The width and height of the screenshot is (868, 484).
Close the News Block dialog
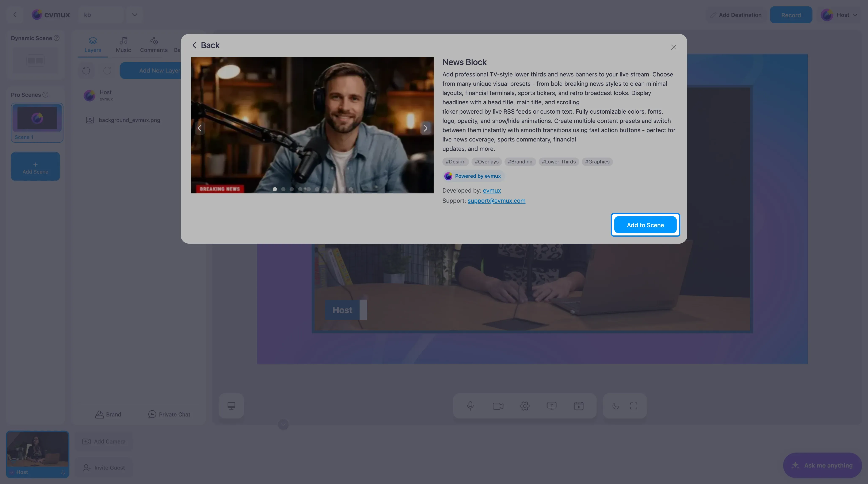coord(673,47)
